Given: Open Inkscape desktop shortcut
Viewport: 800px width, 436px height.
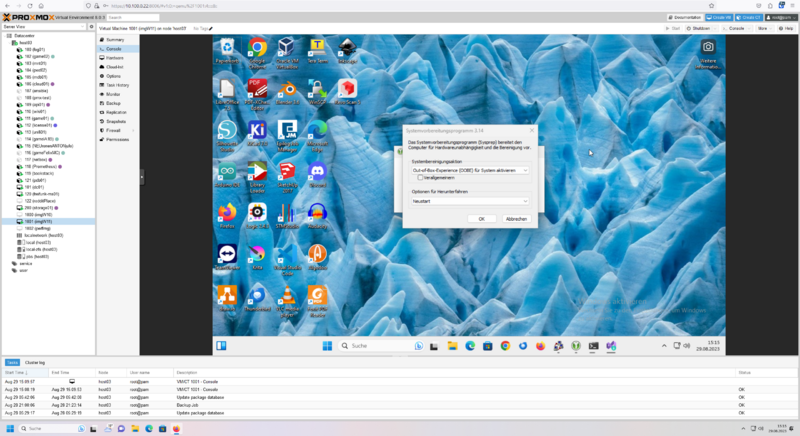Looking at the screenshot, I should coord(347,51).
